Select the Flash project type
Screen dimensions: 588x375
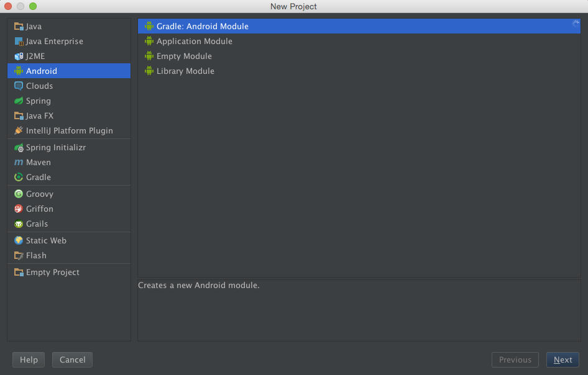[69, 256]
